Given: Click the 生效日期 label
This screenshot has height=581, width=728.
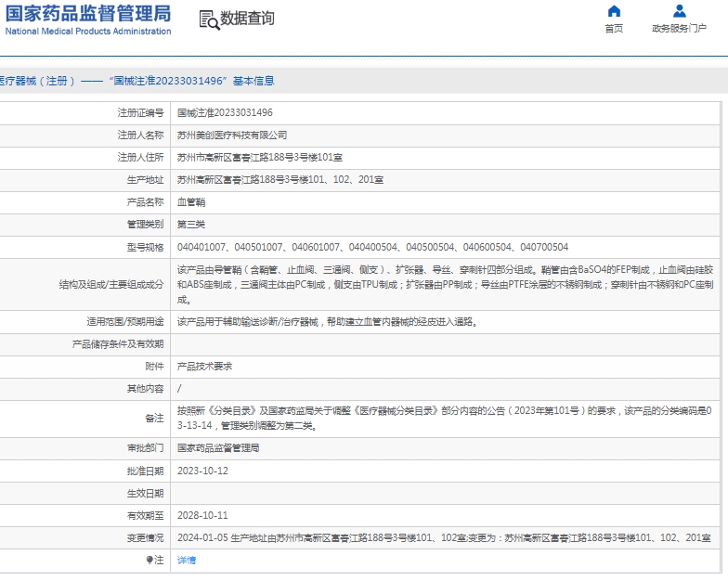Looking at the screenshot, I should click(x=145, y=493).
